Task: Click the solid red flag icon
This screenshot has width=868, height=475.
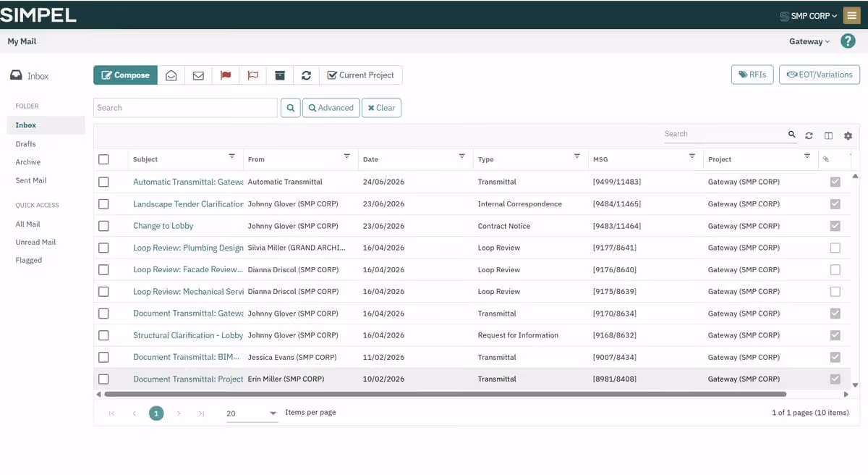Action: 226,75
